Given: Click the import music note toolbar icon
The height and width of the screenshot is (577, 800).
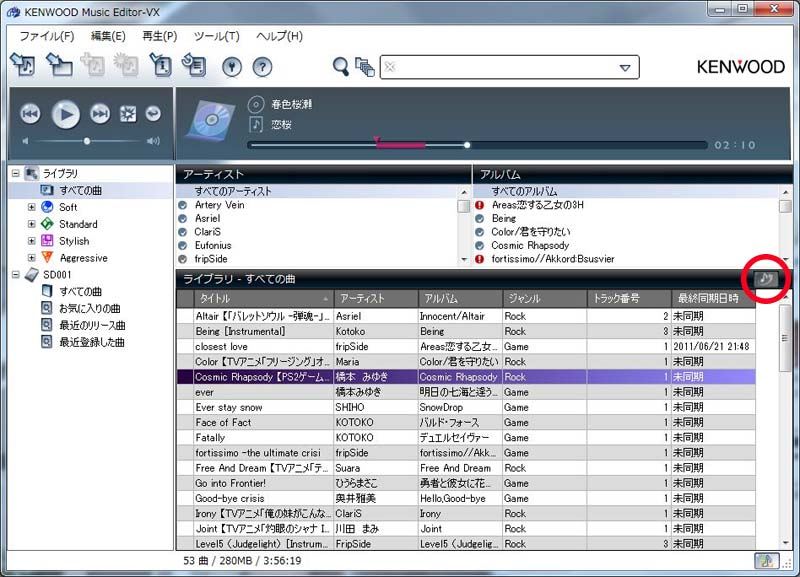Looking at the screenshot, I should [22, 65].
